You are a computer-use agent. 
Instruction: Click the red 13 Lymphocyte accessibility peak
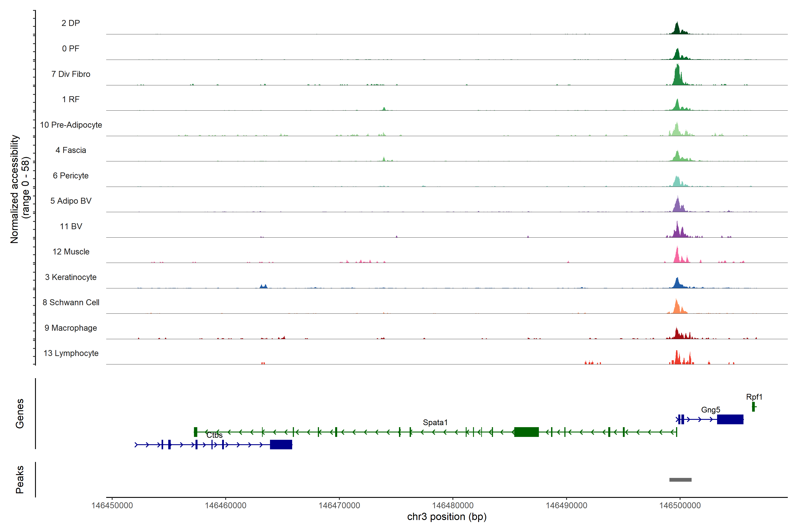pos(677,359)
